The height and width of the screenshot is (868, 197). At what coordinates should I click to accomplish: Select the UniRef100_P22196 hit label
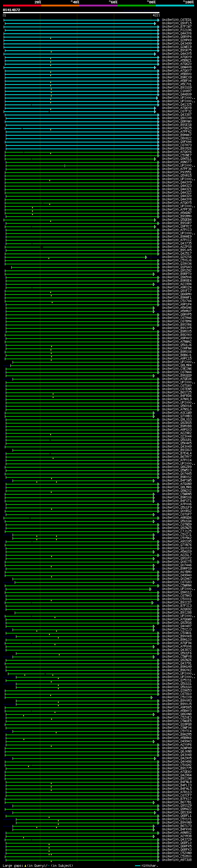point(176,30)
